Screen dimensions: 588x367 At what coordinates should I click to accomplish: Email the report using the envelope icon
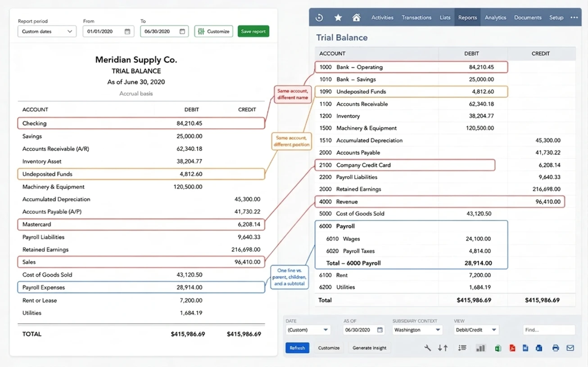pos(570,348)
